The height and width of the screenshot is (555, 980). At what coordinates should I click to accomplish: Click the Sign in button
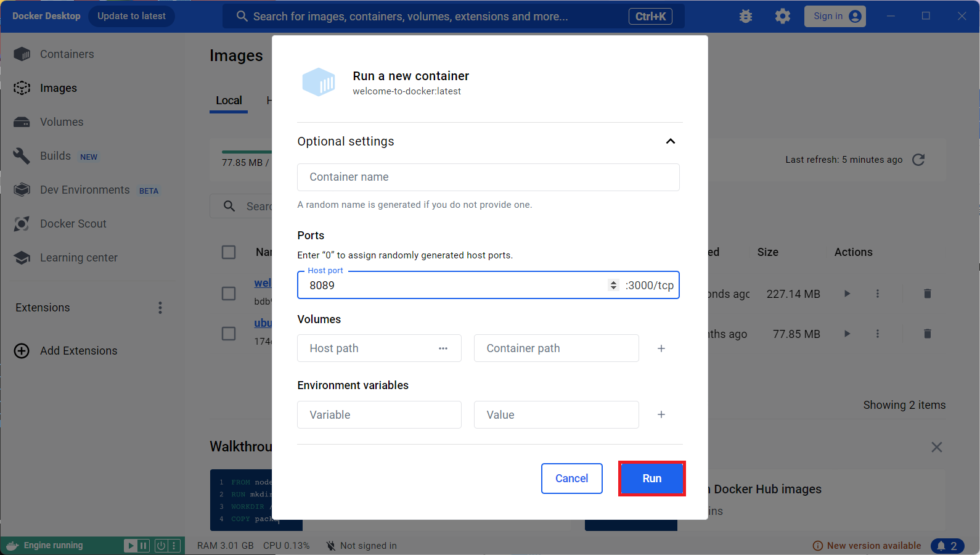(835, 17)
